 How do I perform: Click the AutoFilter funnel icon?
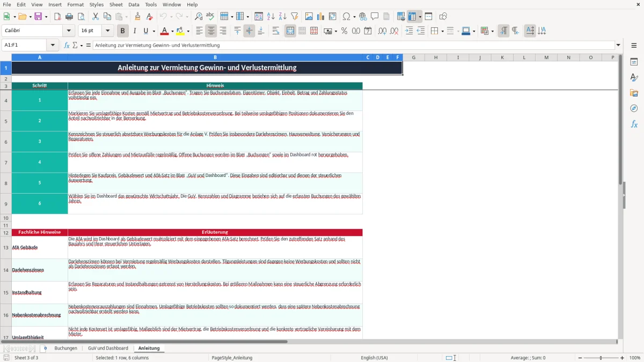(x=295, y=17)
